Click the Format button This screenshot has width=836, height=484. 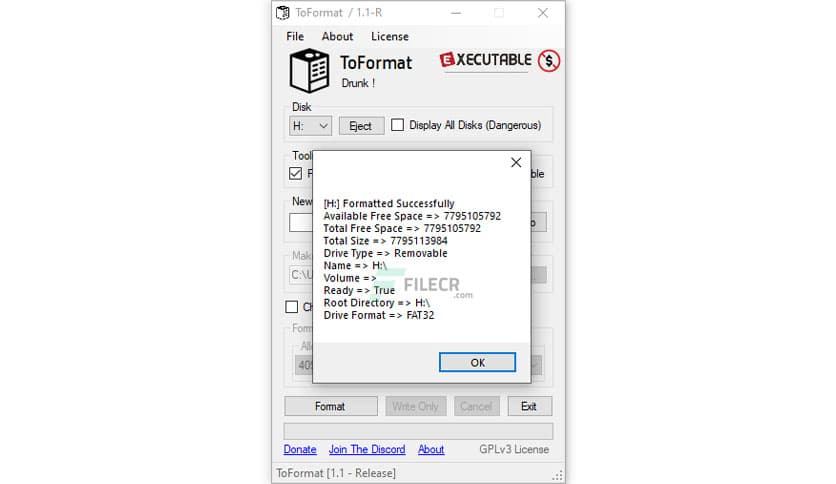click(x=331, y=406)
